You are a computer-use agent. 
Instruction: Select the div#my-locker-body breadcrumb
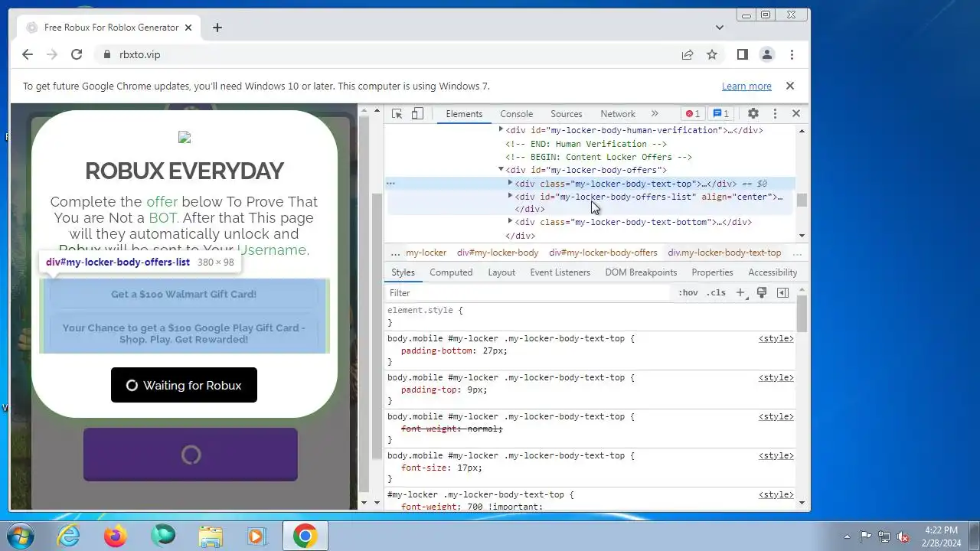tap(498, 253)
